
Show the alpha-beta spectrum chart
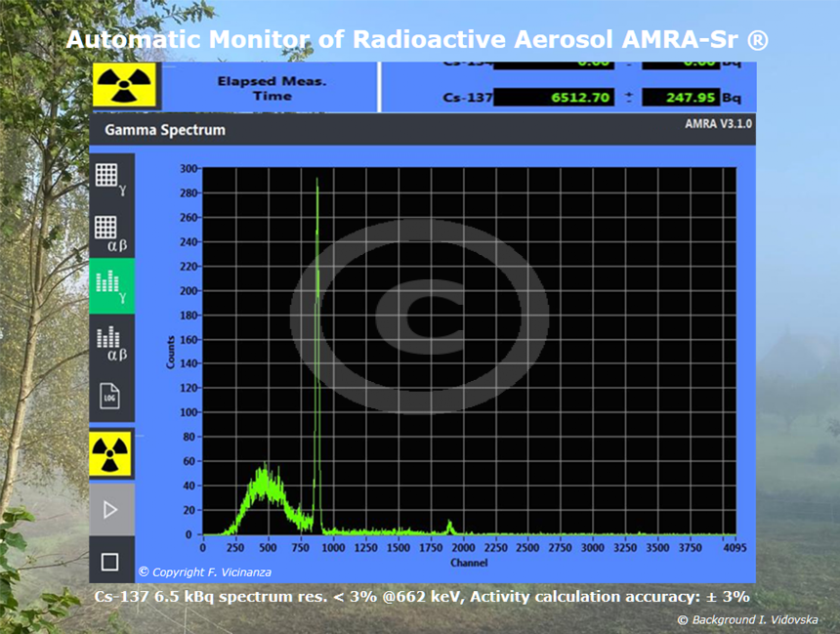pos(111,341)
